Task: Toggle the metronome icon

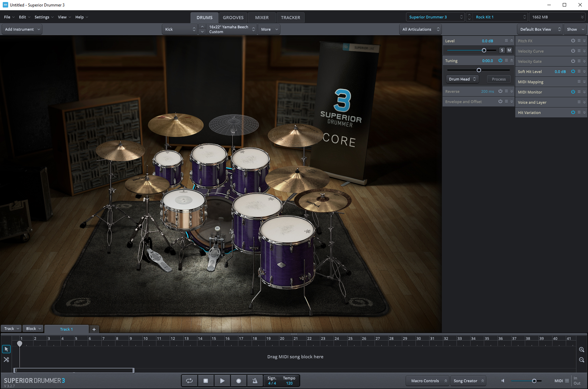Action: [255, 381]
